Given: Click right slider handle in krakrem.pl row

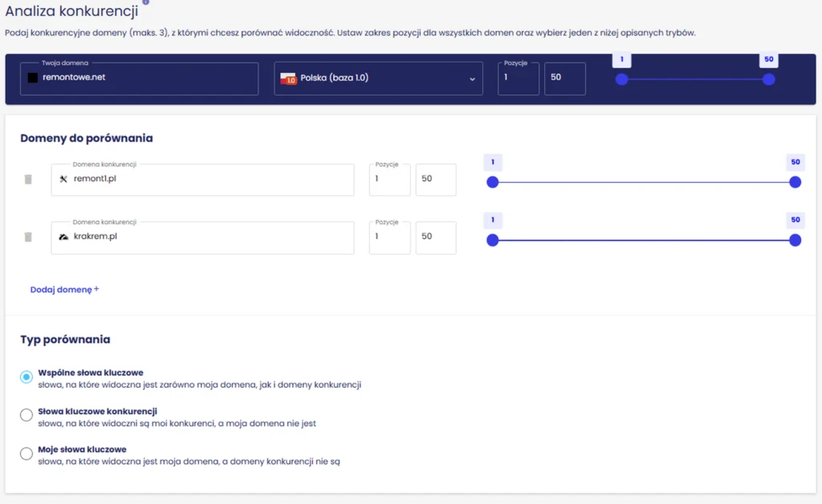Looking at the screenshot, I should click(795, 240).
